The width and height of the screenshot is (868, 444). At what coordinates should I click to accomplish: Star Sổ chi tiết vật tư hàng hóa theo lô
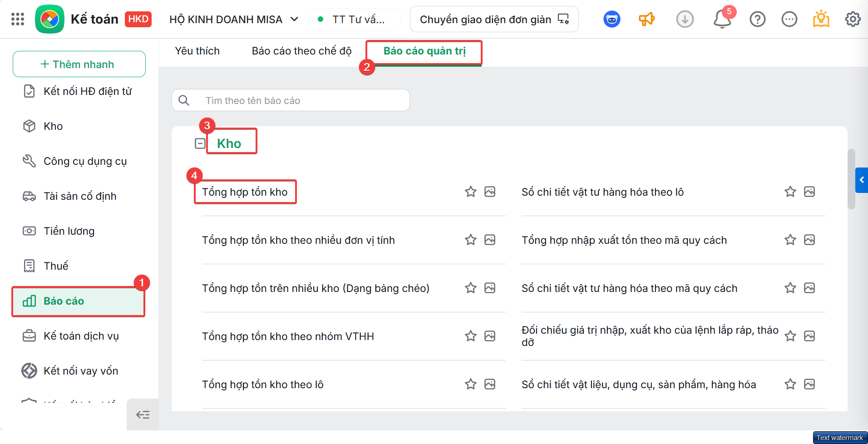pyautogui.click(x=790, y=192)
